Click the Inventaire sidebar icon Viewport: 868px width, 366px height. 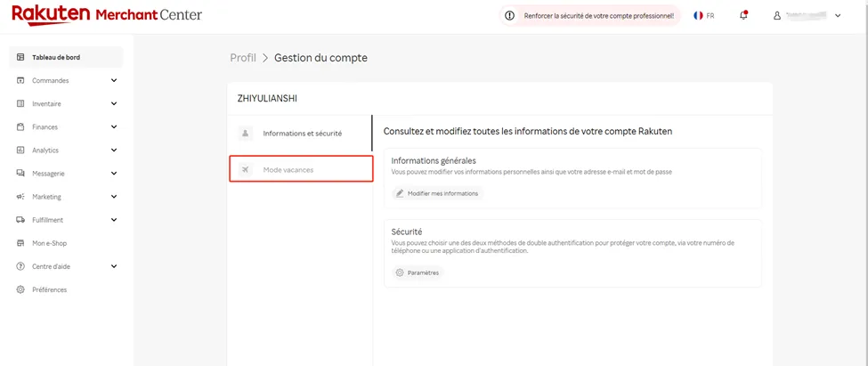[x=20, y=103]
